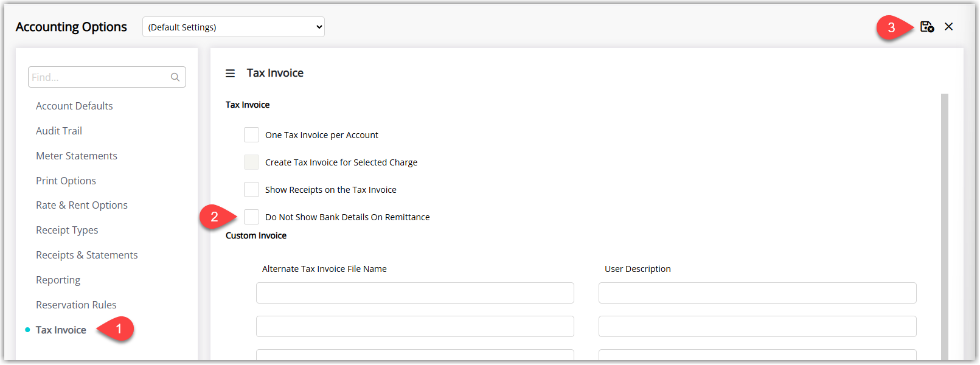Focus first Alternate Tax Invoice File Name field
The height and width of the screenshot is (365, 980).
(415, 293)
